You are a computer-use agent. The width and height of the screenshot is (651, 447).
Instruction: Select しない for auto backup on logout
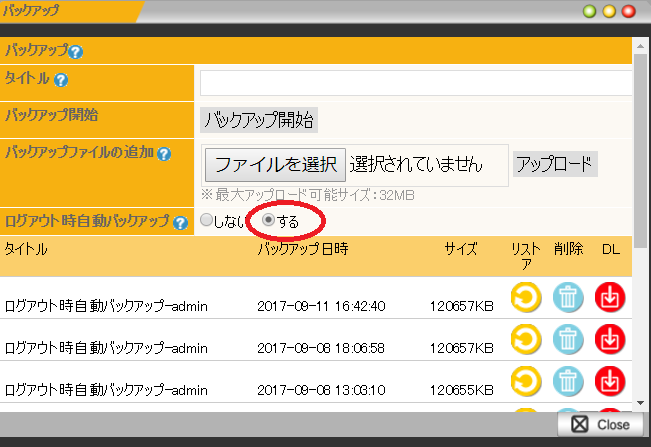pyautogui.click(x=206, y=220)
